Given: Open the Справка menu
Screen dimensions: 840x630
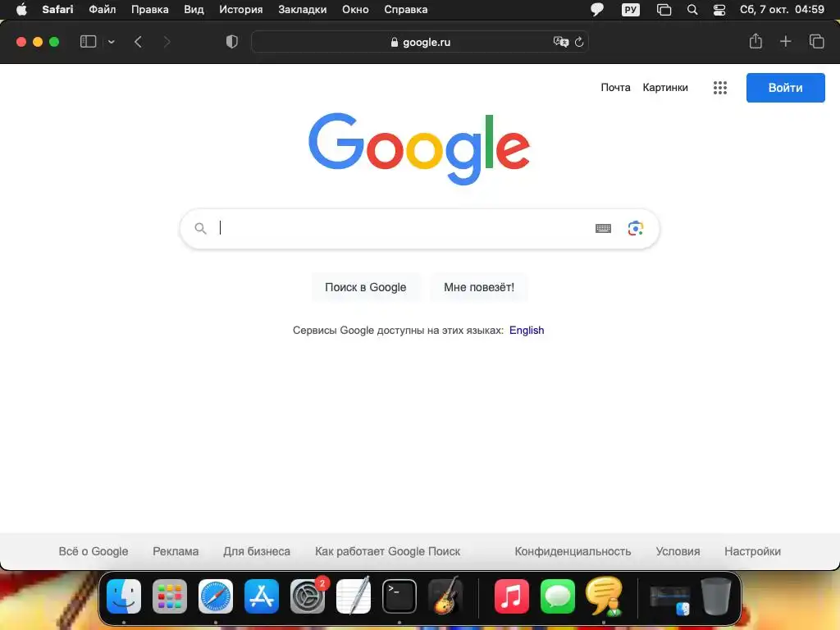Looking at the screenshot, I should (405, 10).
